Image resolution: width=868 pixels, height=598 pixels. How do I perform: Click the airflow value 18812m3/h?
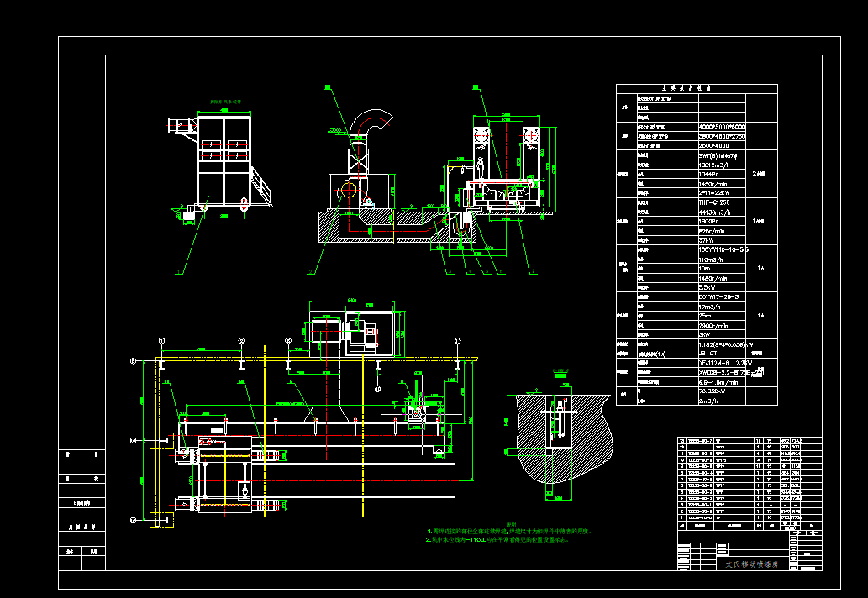(x=716, y=165)
